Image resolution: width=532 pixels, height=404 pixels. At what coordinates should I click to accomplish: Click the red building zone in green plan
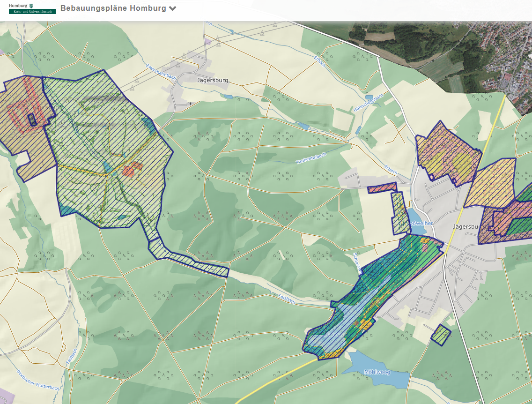(133, 169)
